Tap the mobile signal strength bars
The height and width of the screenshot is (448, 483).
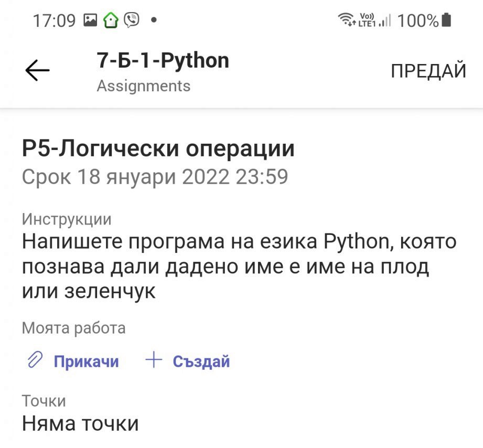pyautogui.click(x=385, y=20)
